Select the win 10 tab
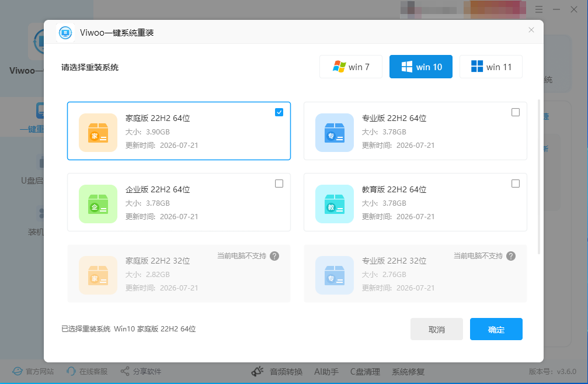Screen dimensions: 588x384 coord(421,67)
